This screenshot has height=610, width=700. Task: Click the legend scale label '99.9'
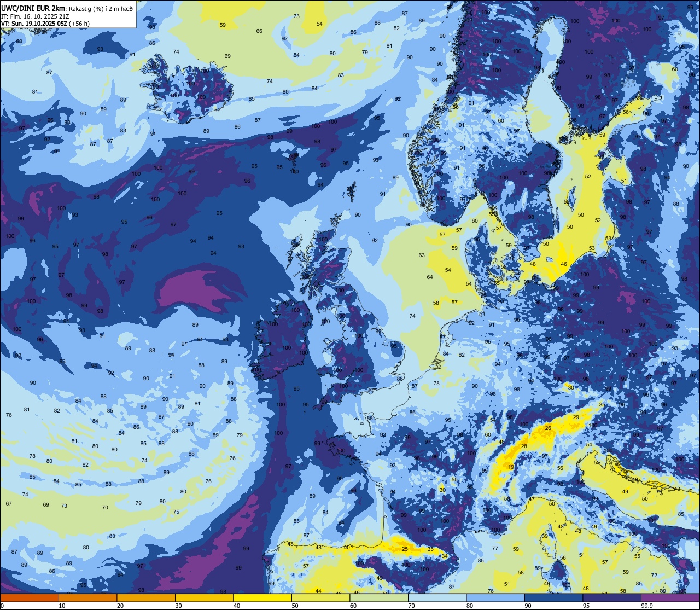tap(647, 606)
